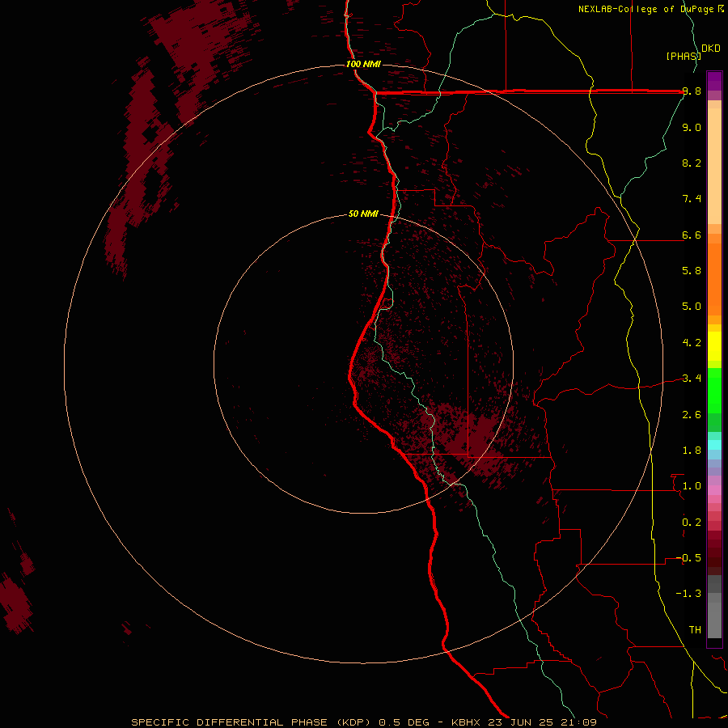
Task: Click the bright green color bar segment
Action: pos(714,391)
